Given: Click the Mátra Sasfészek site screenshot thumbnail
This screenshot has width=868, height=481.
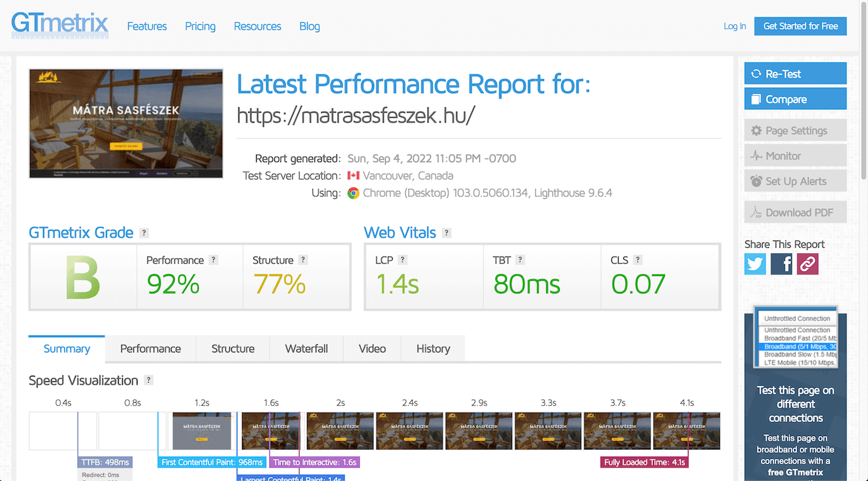Looking at the screenshot, I should pos(126,123).
